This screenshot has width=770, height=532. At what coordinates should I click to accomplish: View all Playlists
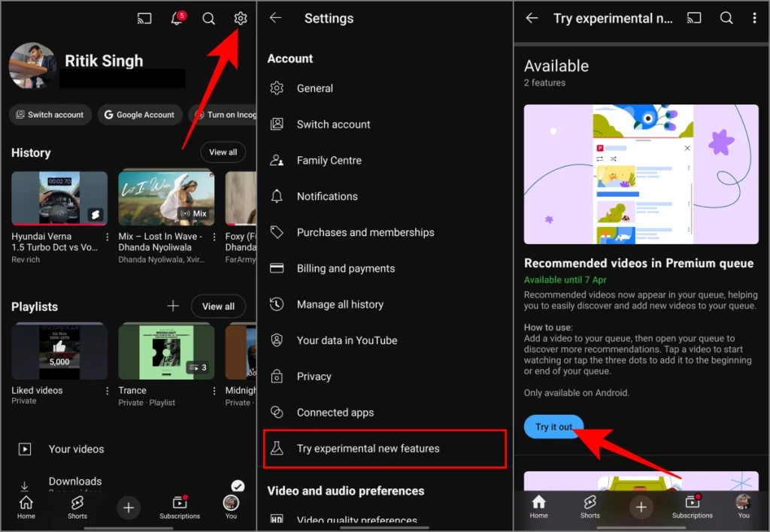[219, 307]
